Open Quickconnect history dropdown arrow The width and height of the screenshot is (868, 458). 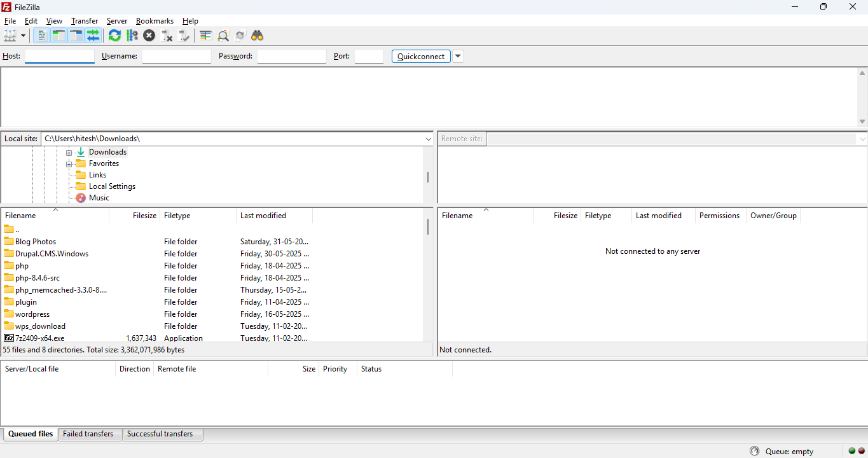point(458,56)
